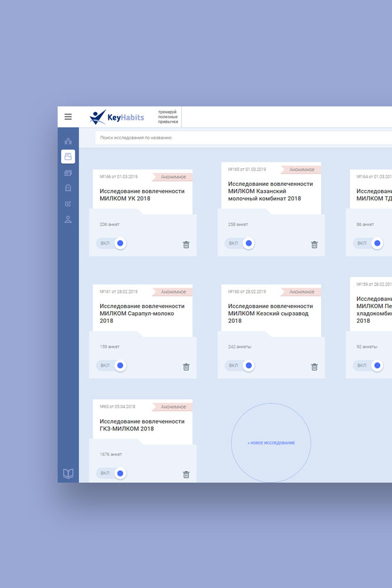Viewport: 392px width, 588px height.
Task: Select the folder research sidebar icon
Action: (x=68, y=156)
